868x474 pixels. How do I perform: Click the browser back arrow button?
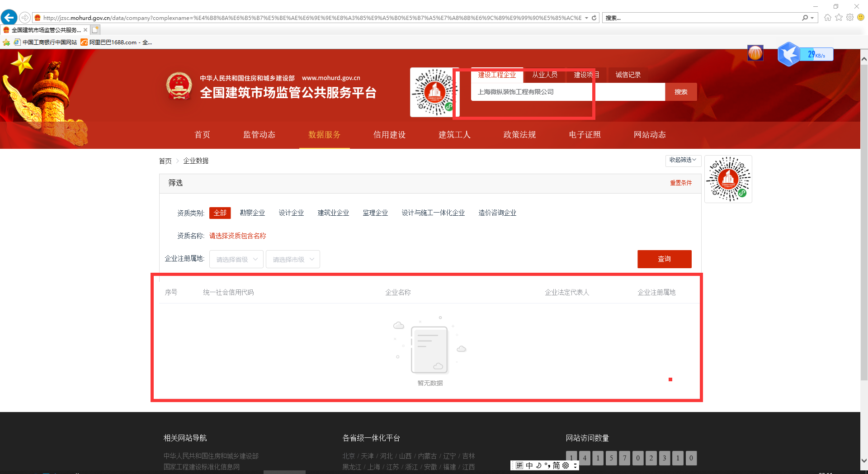pos(9,18)
